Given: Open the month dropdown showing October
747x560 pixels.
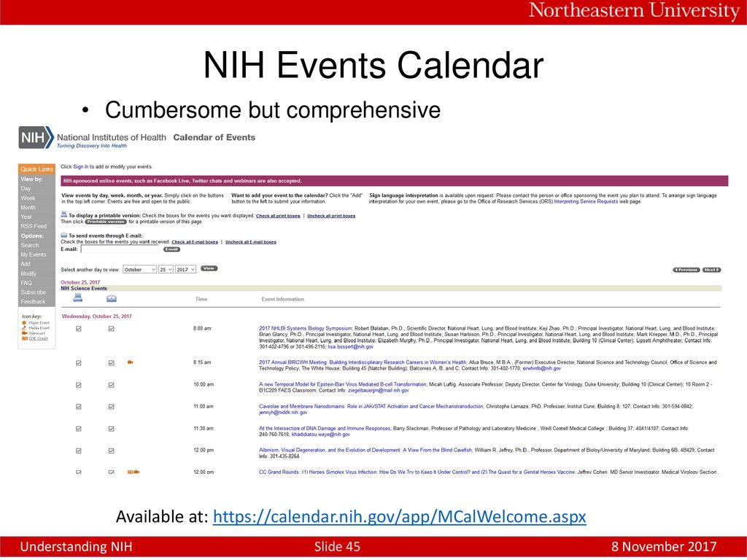Looking at the screenshot, I should (139, 270).
